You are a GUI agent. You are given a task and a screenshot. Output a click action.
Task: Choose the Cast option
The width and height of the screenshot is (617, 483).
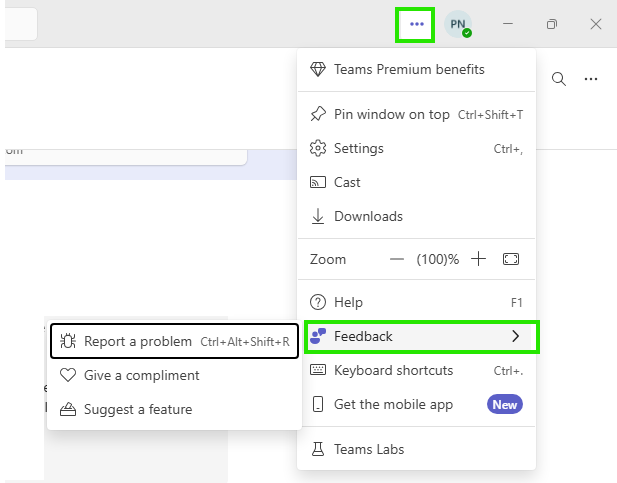tap(417, 182)
